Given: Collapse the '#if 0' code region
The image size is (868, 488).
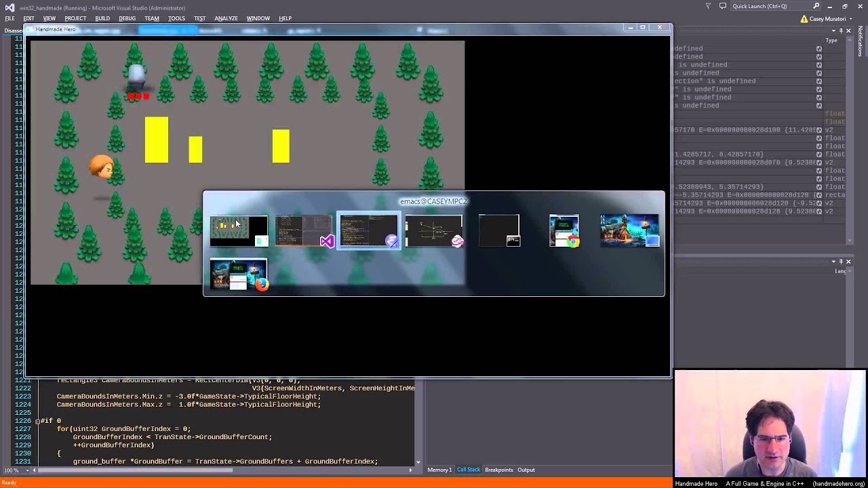Looking at the screenshot, I should pos(37,421).
